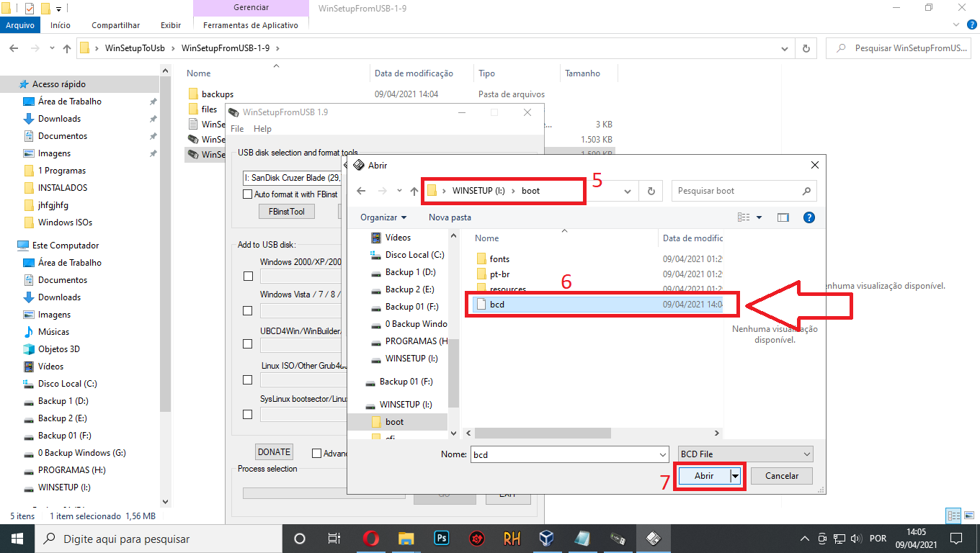Viewport: 980px width, 553px height.
Task: Open Nome filename dropdown arrow
Action: tap(662, 454)
